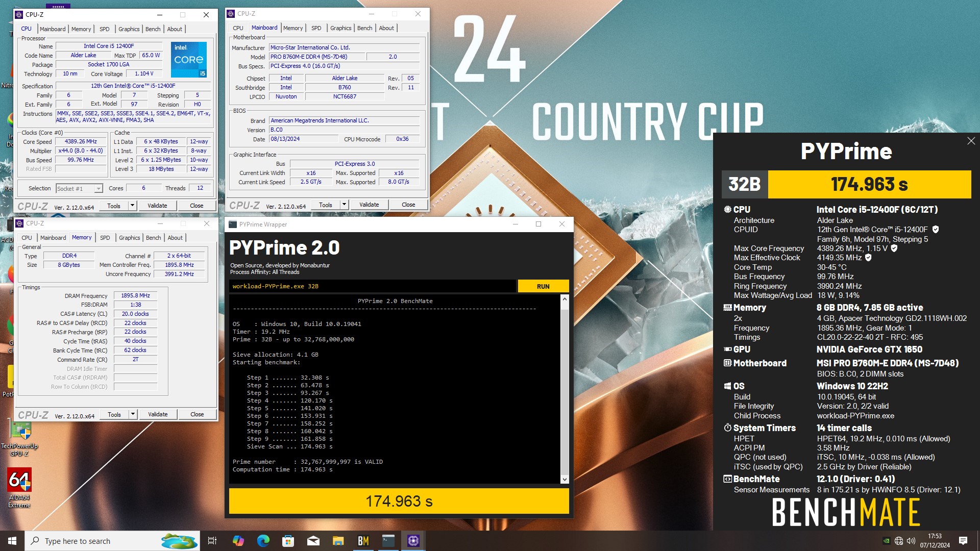Click the BIOS Version value B.C0
This screenshot has height=551, width=980.
[x=345, y=130]
